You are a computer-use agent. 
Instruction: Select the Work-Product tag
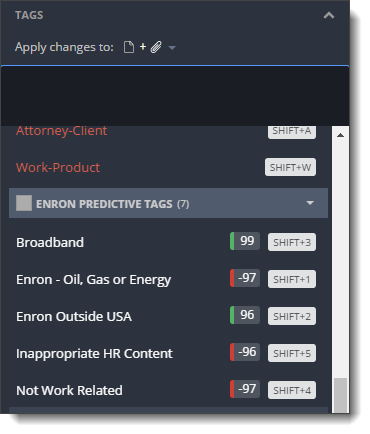pyautogui.click(x=58, y=167)
